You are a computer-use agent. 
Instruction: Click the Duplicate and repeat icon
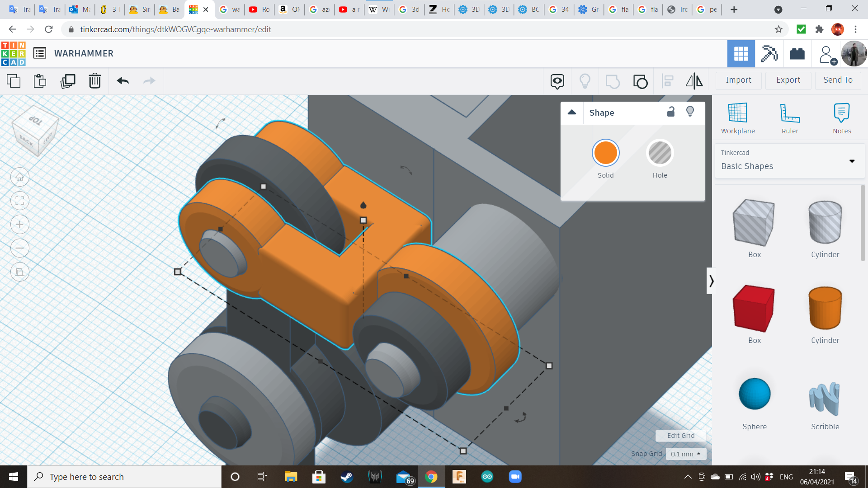(68, 81)
